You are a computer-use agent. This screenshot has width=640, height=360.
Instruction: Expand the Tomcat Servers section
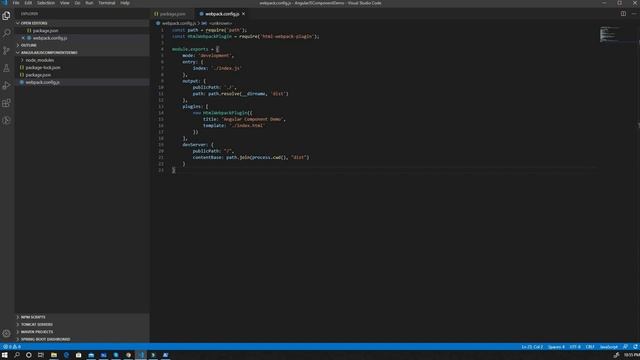click(x=82, y=324)
